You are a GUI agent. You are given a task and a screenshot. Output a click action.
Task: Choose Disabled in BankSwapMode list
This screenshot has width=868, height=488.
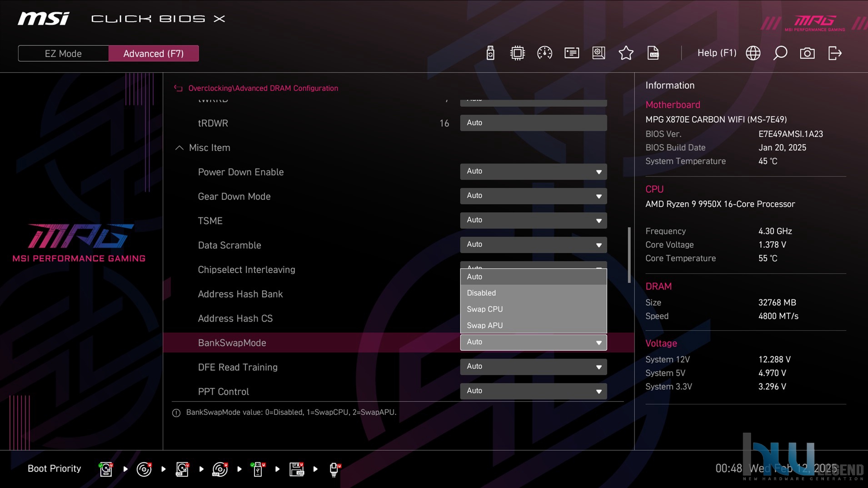(533, 293)
